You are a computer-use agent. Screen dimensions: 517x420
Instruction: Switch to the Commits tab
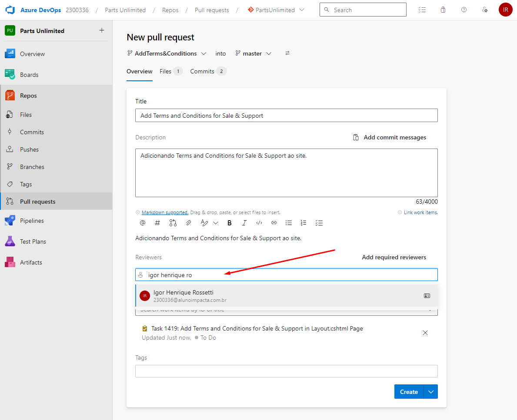(x=208, y=72)
